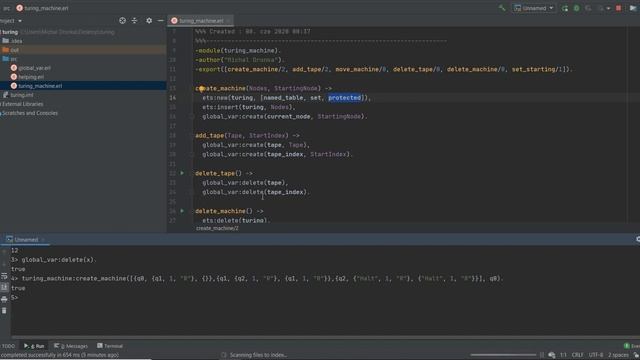This screenshot has width=640, height=360.
Task: Change indent setting 2 spaces
Action: click(x=618, y=355)
